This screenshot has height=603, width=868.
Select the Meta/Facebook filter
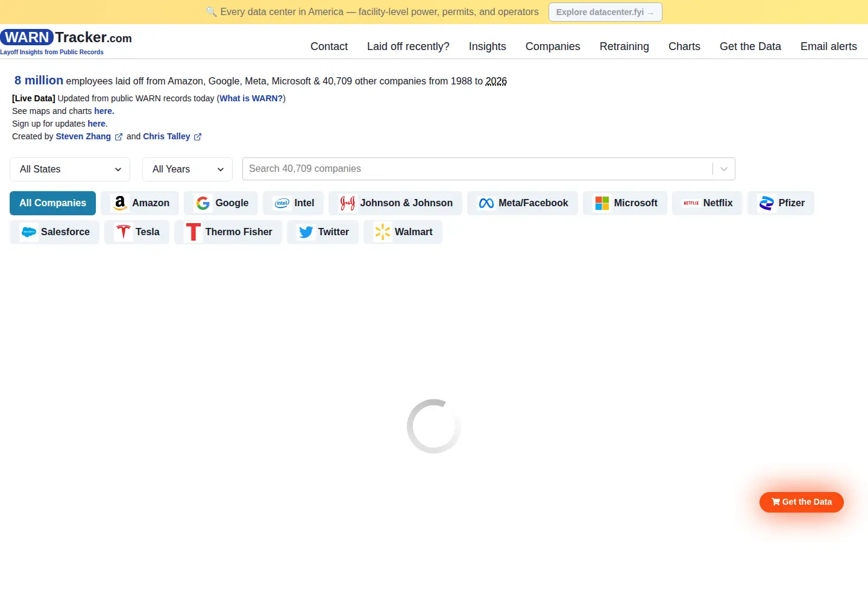523,203
